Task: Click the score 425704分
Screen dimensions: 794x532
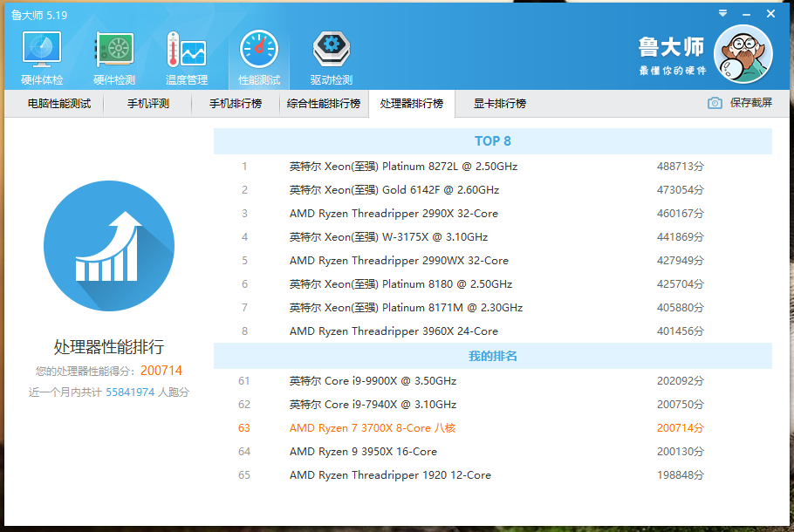Action: point(680,284)
